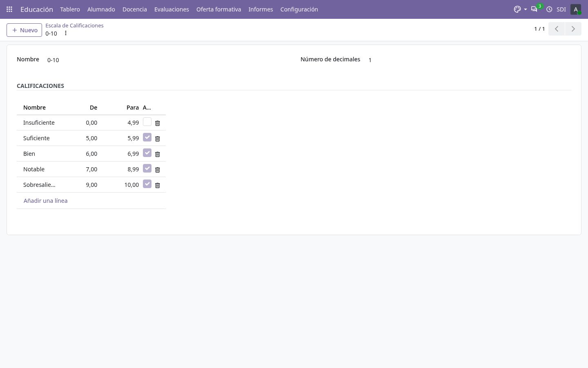Select the SDI company label
This screenshot has height=368, width=588.
[561, 9]
